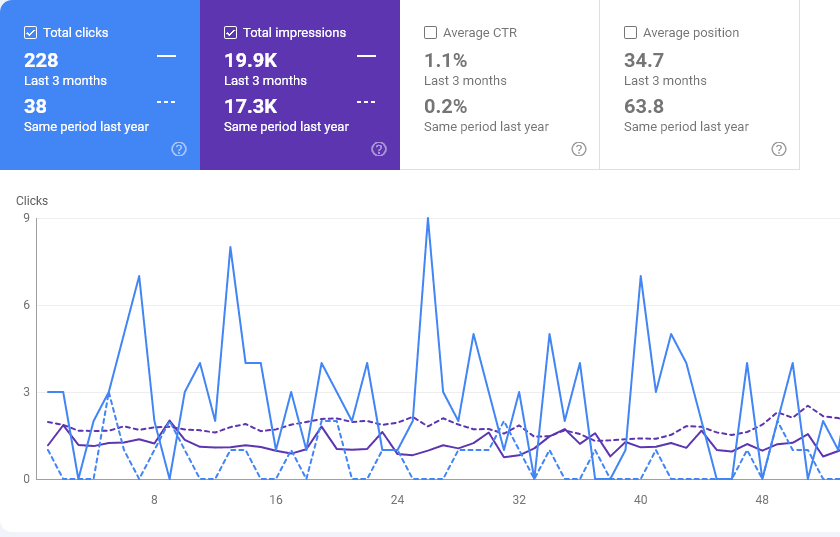Enable the Average CTR checkbox
The width and height of the screenshot is (840, 537).
(431, 33)
